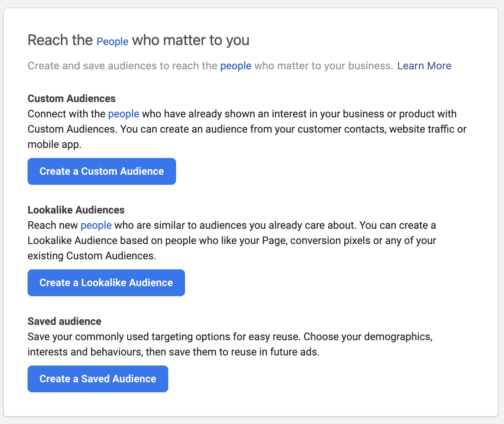Click the 'Create and save audiences' subtitle text
The height and width of the screenshot is (424, 504).
92,66
